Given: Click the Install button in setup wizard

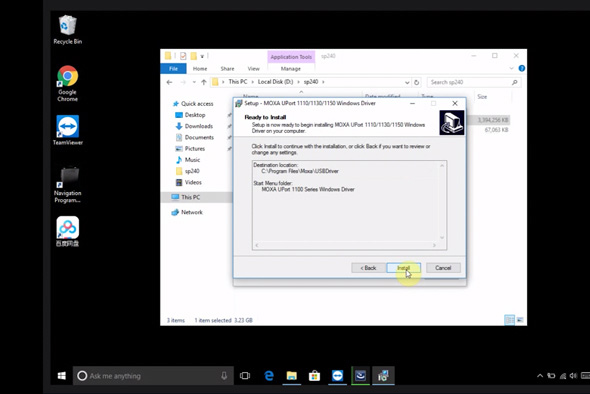Looking at the screenshot, I should tap(403, 268).
